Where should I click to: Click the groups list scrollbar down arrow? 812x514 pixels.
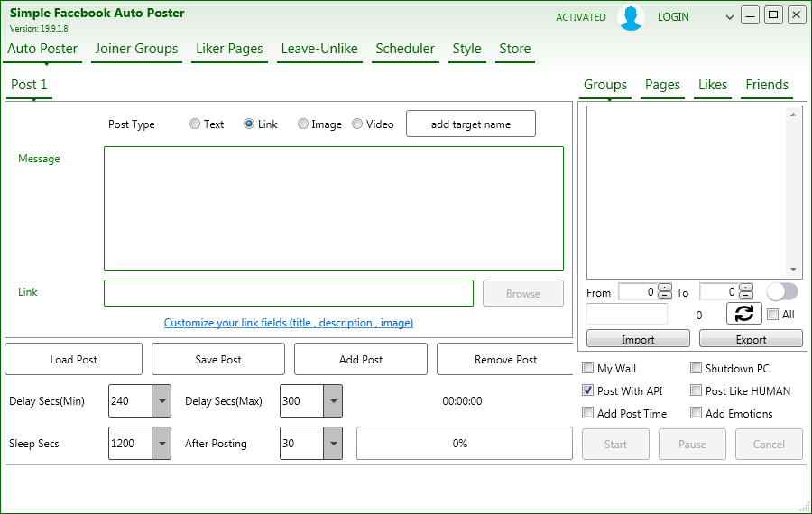click(793, 269)
